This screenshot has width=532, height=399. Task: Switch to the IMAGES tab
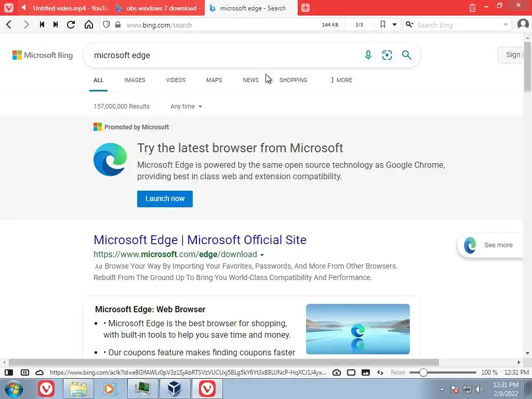tap(135, 80)
